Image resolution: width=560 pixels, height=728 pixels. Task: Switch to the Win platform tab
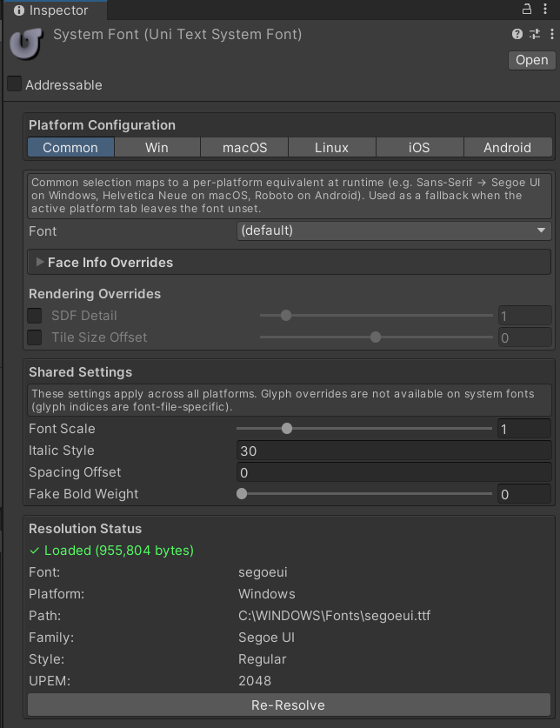(x=157, y=147)
